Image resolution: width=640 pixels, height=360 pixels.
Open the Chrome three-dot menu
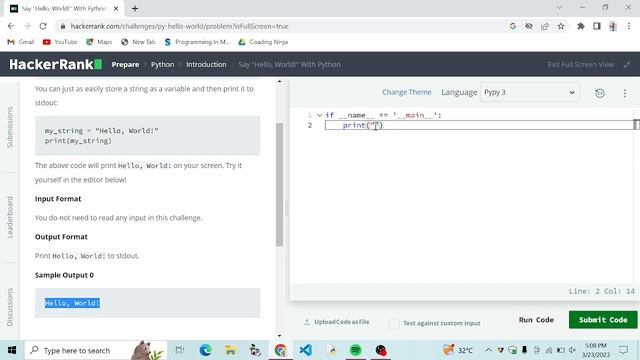(x=629, y=26)
